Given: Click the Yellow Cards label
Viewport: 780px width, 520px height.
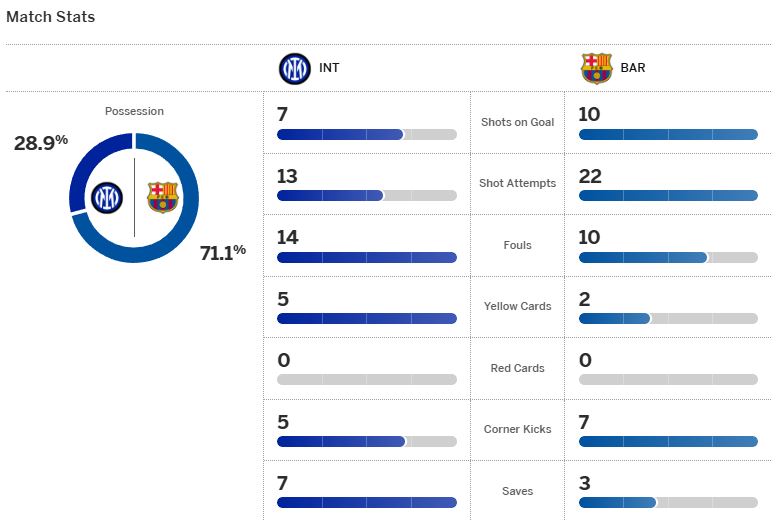Looking at the screenshot, I should point(517,307).
